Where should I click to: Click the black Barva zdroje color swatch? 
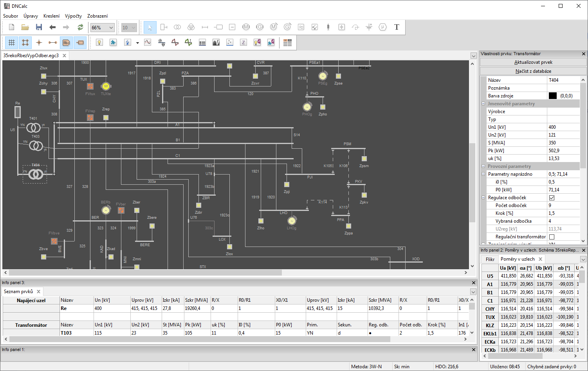tap(553, 96)
